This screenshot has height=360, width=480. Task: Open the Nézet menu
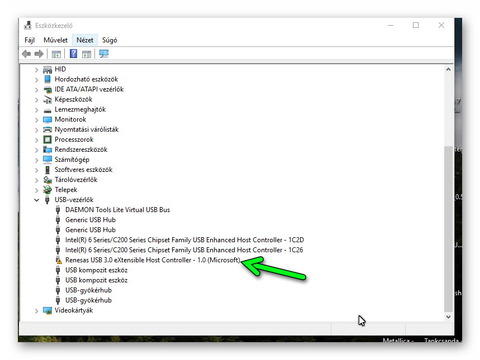[x=85, y=40]
